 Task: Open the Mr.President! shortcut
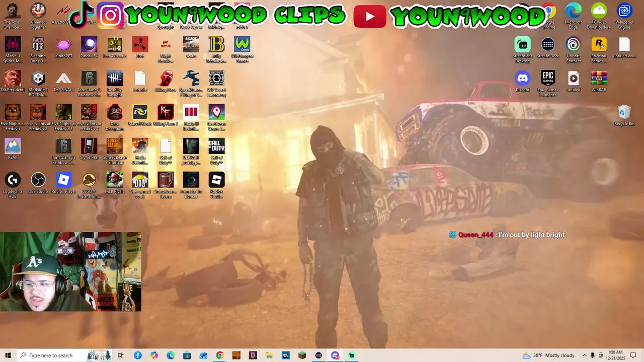(13, 81)
